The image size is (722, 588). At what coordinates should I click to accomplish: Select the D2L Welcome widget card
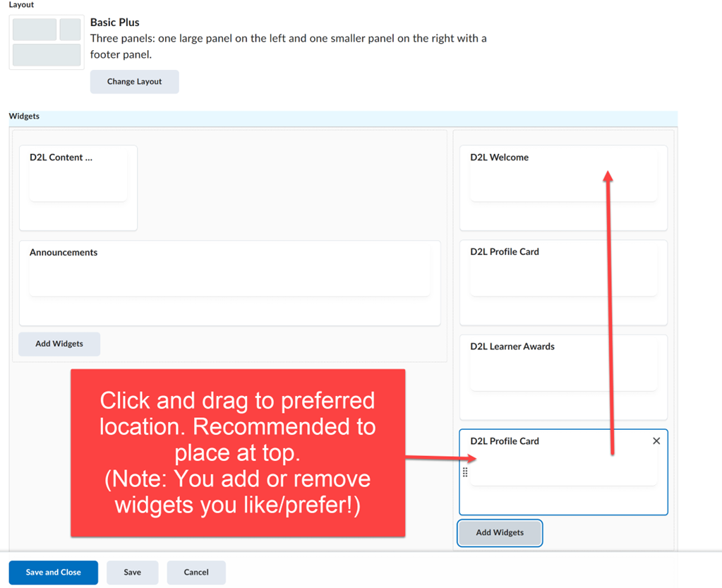(x=563, y=188)
